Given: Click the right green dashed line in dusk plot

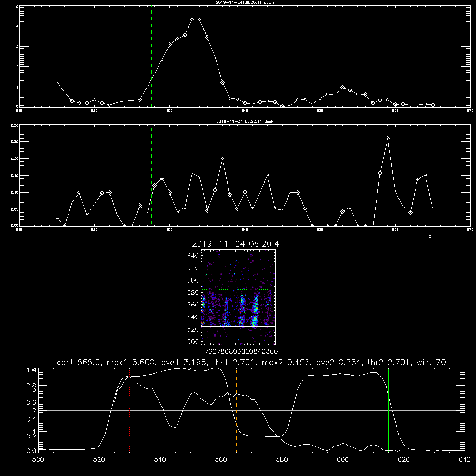Looking at the screenshot, I should coord(263,175).
